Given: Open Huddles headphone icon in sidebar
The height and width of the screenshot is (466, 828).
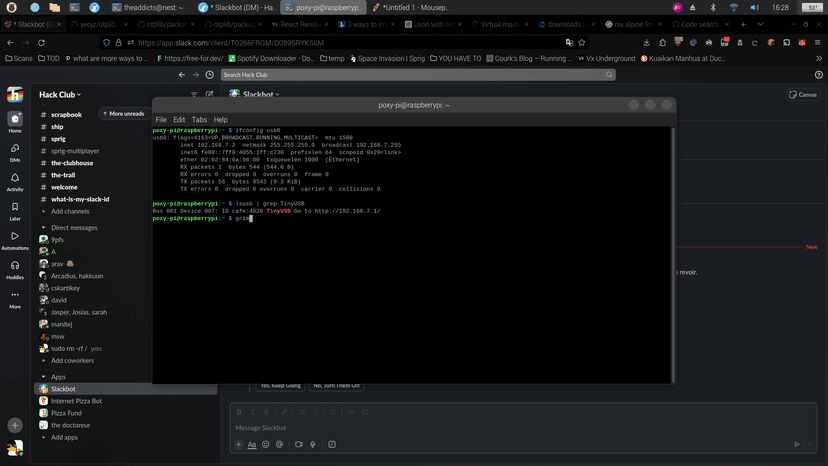Looking at the screenshot, I should [15, 266].
